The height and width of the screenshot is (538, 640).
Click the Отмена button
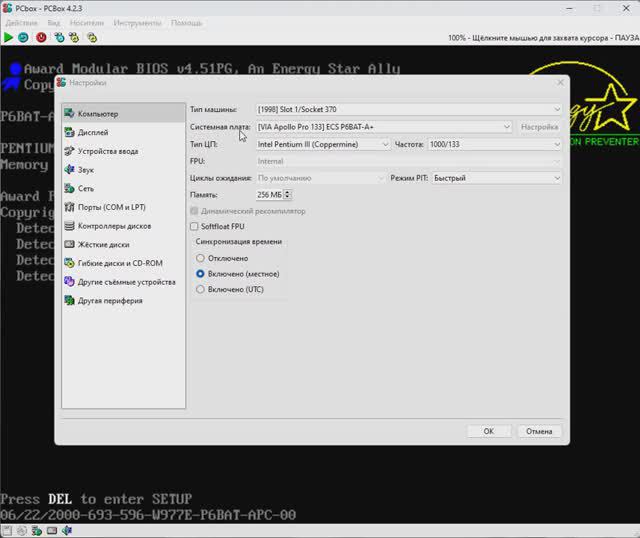coord(539,431)
